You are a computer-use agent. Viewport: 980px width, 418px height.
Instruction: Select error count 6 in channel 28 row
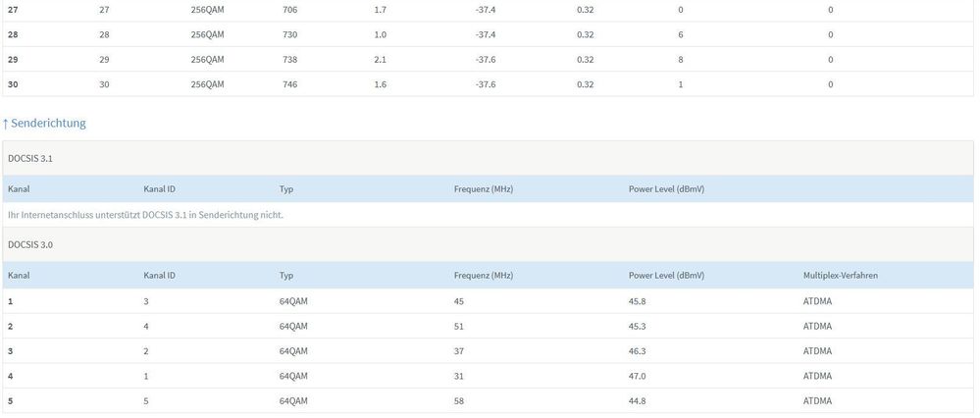(x=681, y=34)
